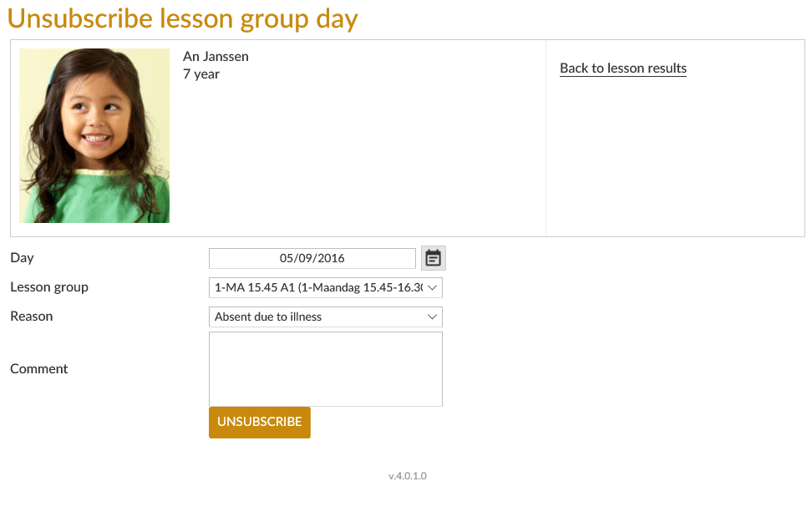Open the calendar date picker icon

tap(434, 258)
